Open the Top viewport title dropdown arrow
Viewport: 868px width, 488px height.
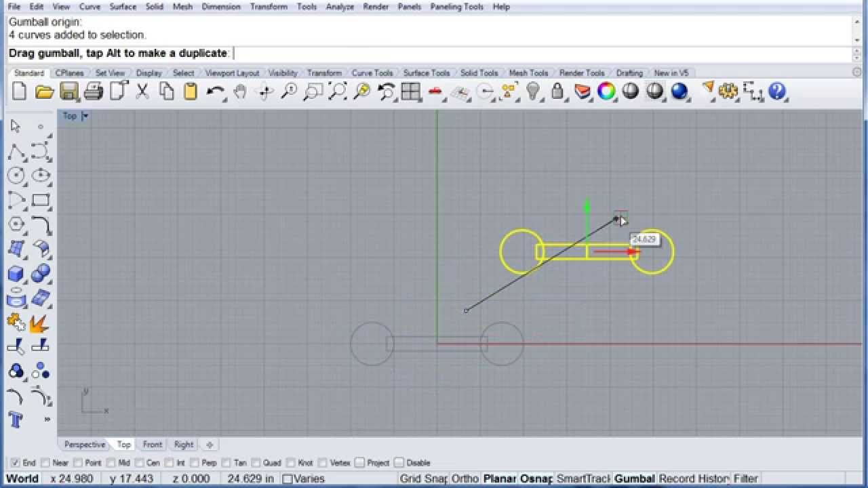(x=85, y=116)
